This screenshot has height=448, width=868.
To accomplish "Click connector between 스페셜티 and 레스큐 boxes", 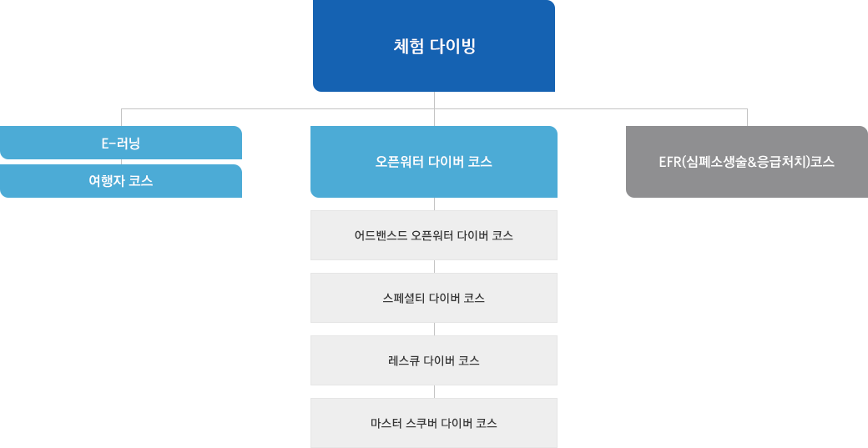I will tap(434, 329).
